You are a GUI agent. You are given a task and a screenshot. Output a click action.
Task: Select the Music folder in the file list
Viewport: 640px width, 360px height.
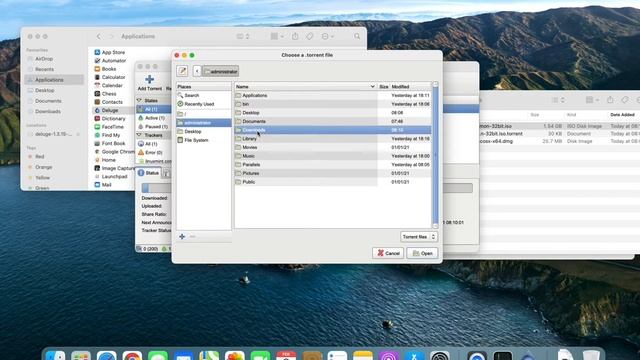coord(333,156)
